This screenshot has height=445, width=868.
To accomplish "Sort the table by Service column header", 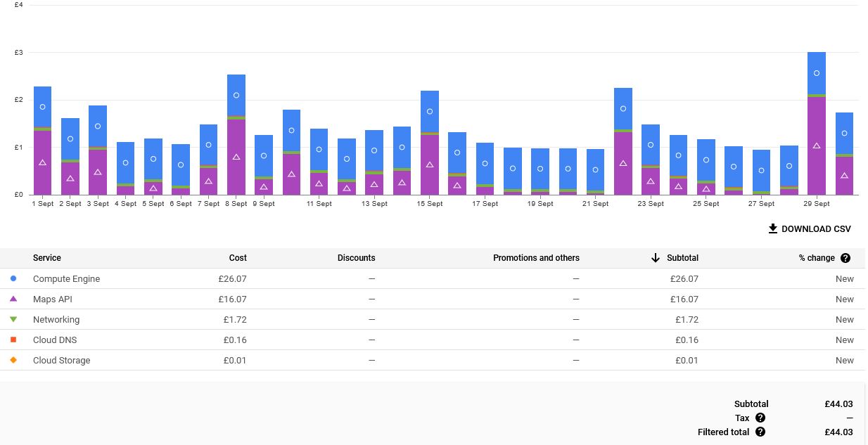I will click(47, 258).
